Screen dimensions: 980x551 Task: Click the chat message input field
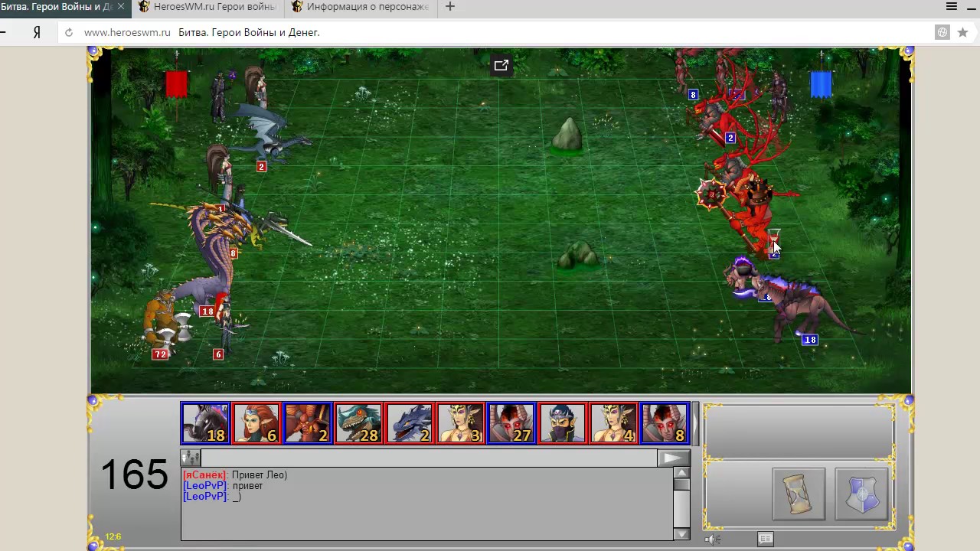pos(429,458)
